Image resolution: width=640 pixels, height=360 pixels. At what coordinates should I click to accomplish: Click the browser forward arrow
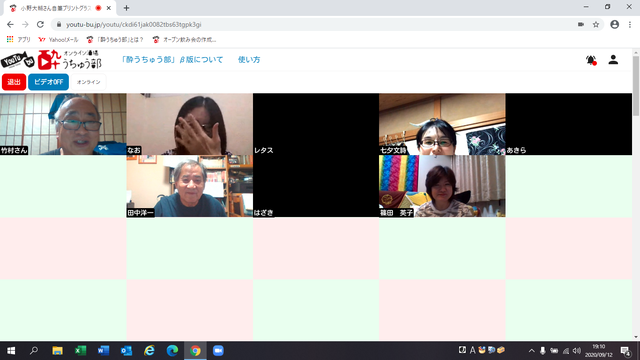click(25, 24)
